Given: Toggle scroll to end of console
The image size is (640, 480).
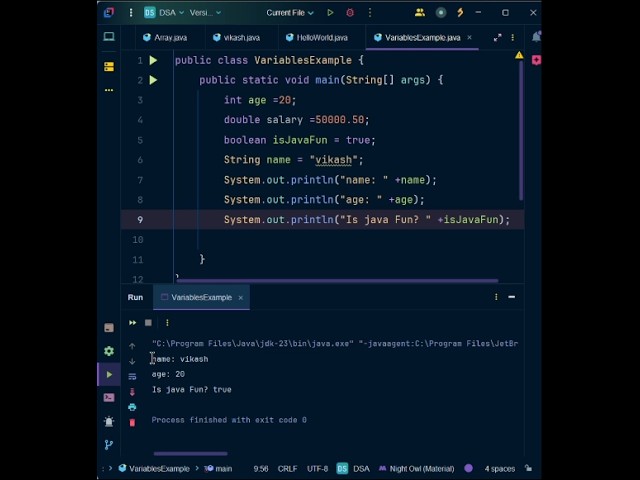Looking at the screenshot, I should [132, 392].
